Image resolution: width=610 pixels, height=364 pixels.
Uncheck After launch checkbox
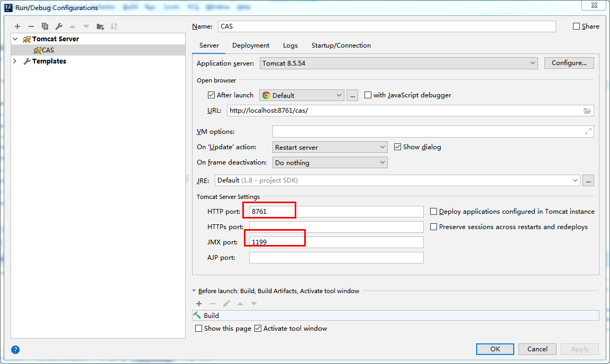(211, 95)
